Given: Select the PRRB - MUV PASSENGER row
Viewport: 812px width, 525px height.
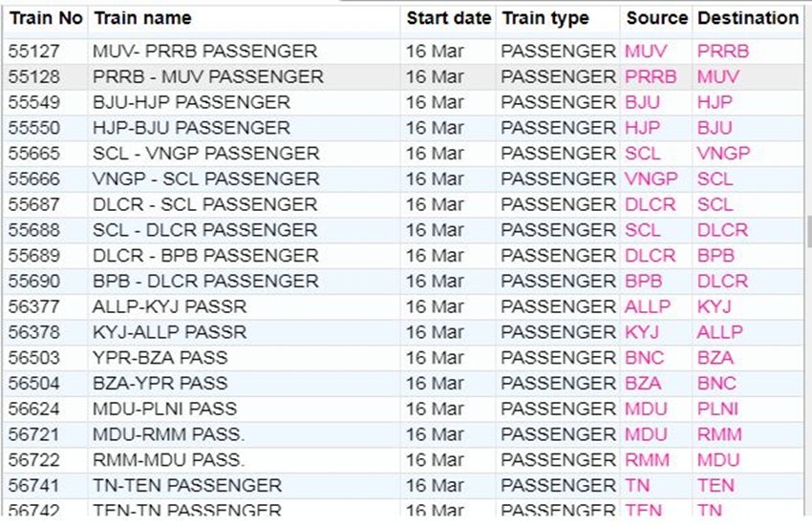Looking at the screenshot, I should 207,76.
